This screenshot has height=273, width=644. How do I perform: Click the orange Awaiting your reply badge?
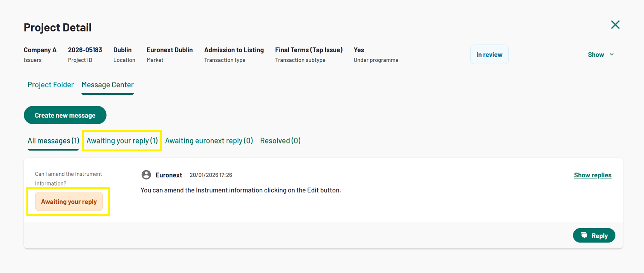(69, 201)
